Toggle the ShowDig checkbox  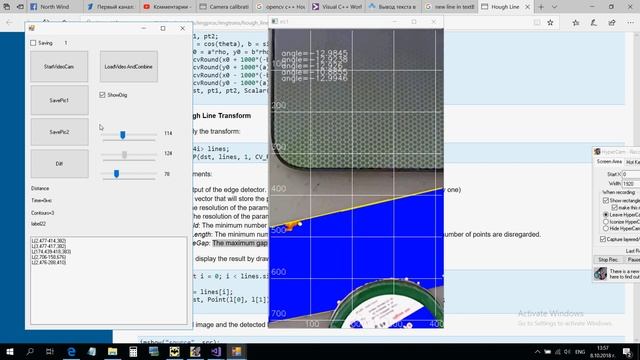click(102, 95)
